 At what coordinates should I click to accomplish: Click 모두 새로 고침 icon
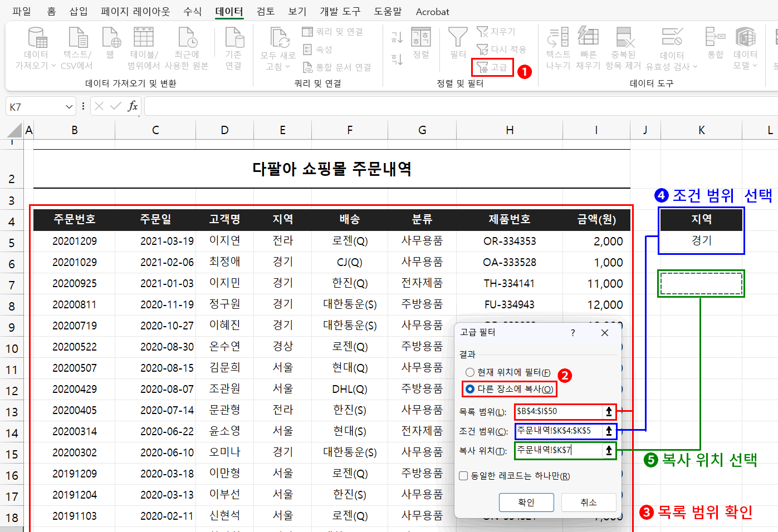tap(279, 37)
